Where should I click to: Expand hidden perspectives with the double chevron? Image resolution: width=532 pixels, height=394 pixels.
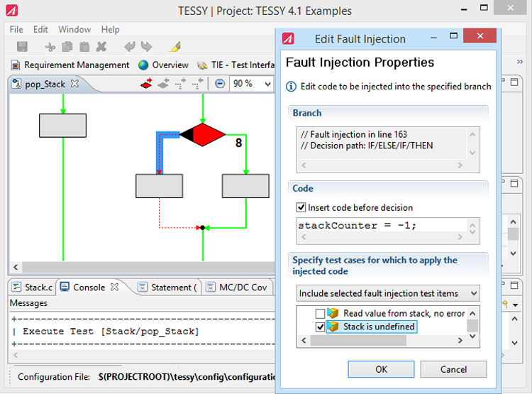click(x=520, y=62)
